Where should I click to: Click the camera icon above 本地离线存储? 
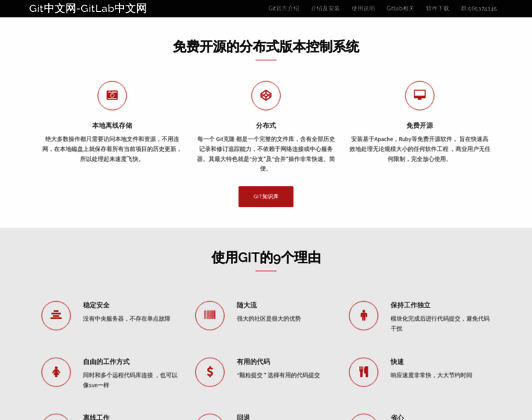(x=112, y=95)
